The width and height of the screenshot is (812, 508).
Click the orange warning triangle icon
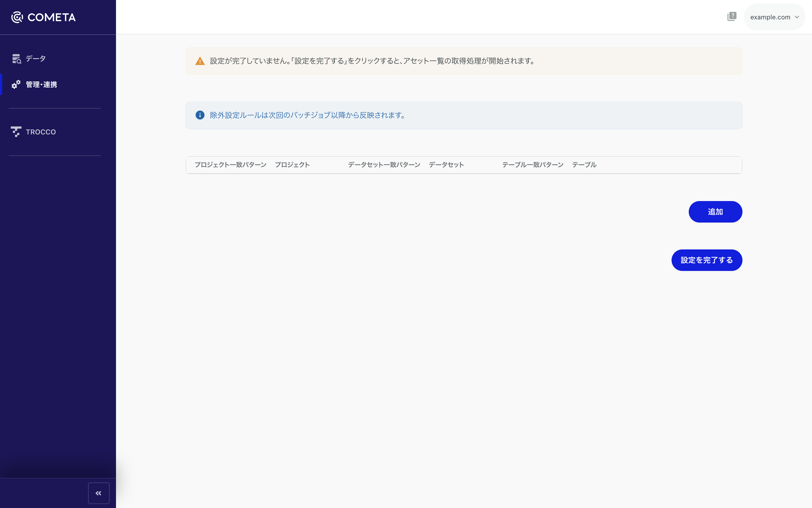tap(200, 61)
